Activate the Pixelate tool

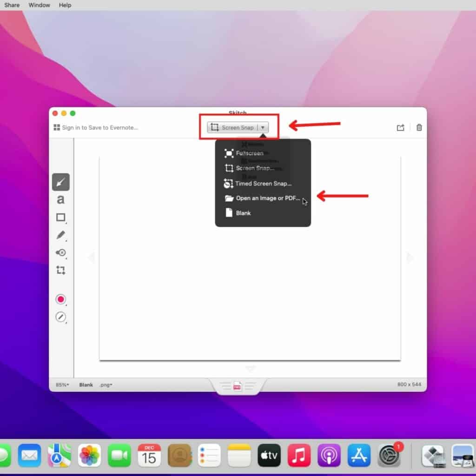(61, 252)
